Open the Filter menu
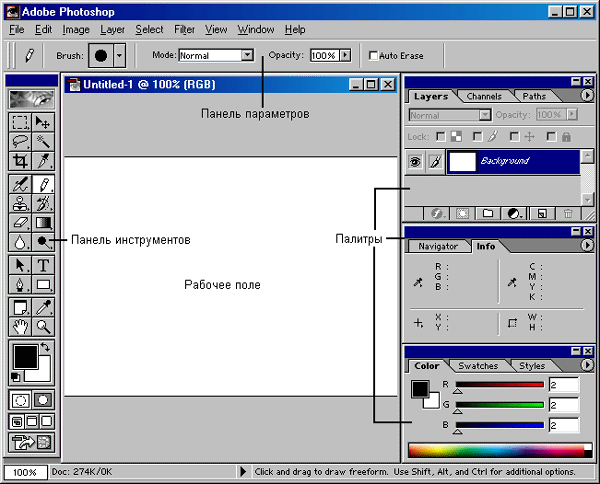600x484 pixels. pos(184,29)
